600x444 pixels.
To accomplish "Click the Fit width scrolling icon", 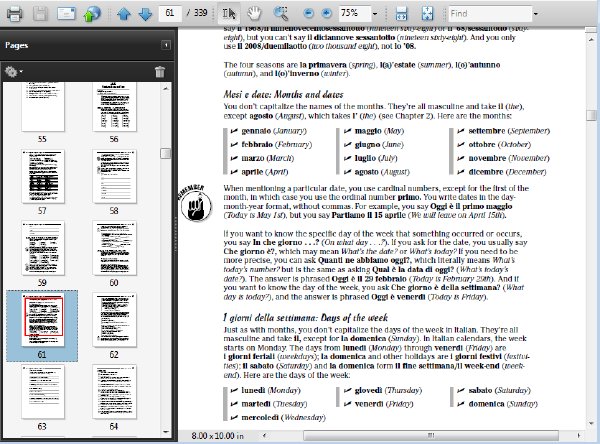I will pos(401,14).
